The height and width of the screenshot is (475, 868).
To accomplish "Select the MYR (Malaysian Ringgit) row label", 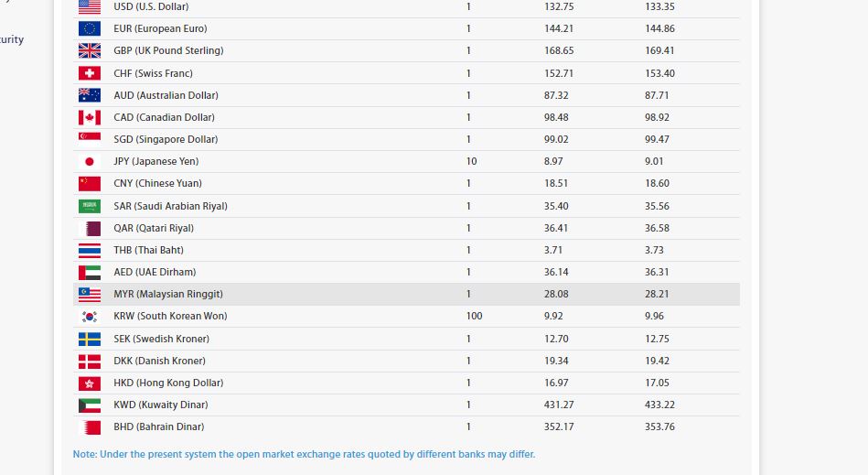I will coord(167,294).
